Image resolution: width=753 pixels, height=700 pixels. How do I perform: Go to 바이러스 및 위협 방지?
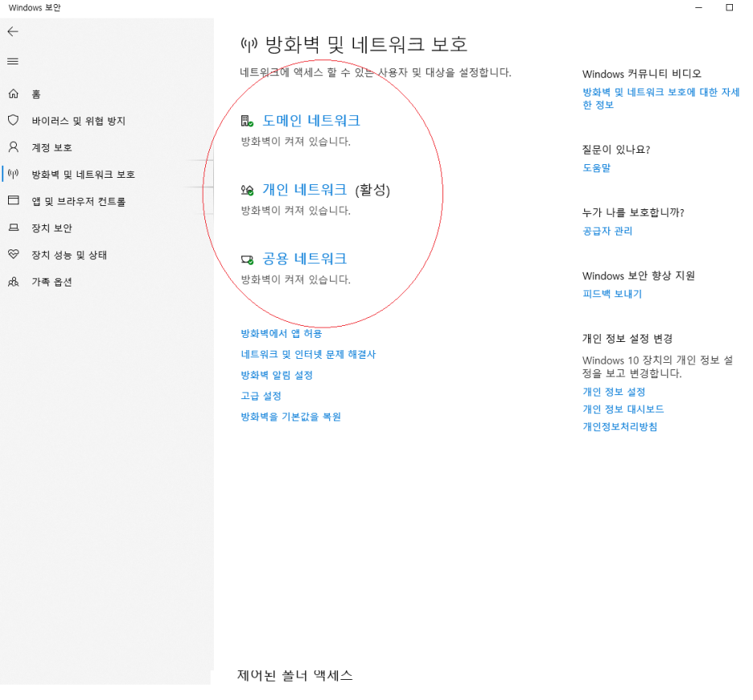point(78,121)
